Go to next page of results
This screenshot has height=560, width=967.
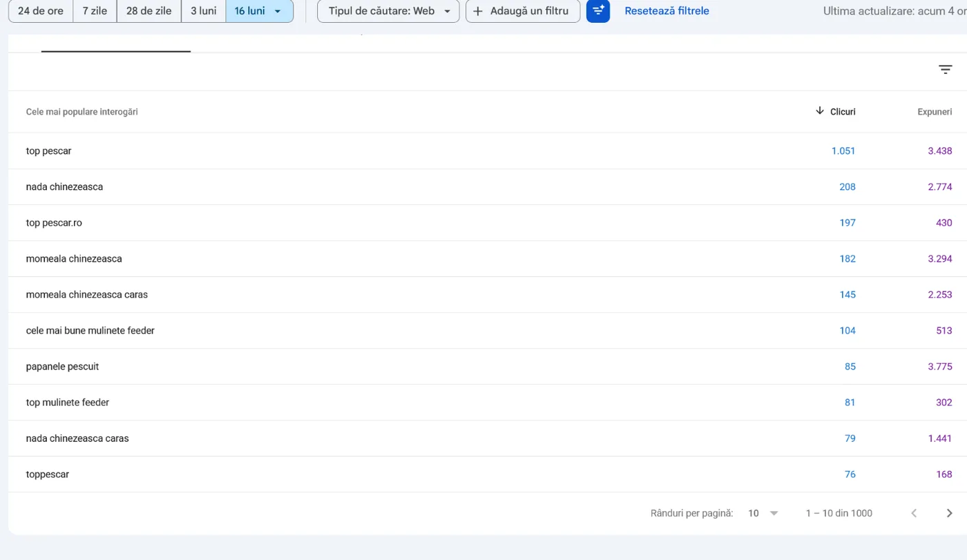click(949, 513)
